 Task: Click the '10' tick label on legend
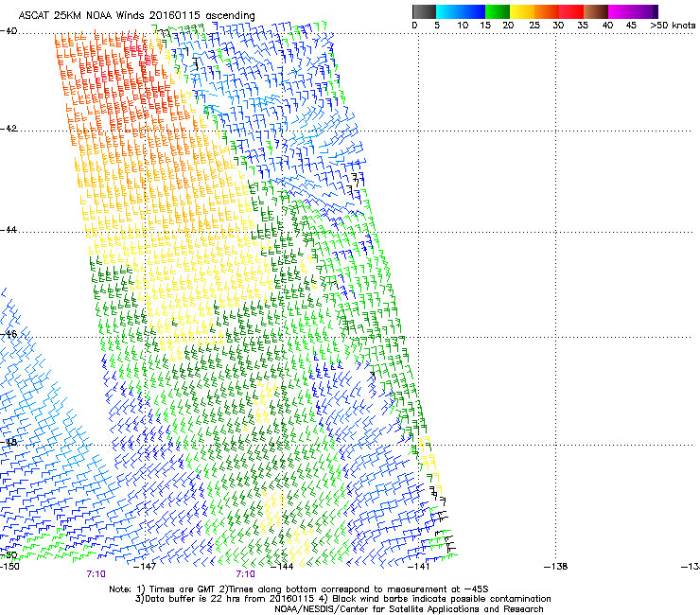463,26
